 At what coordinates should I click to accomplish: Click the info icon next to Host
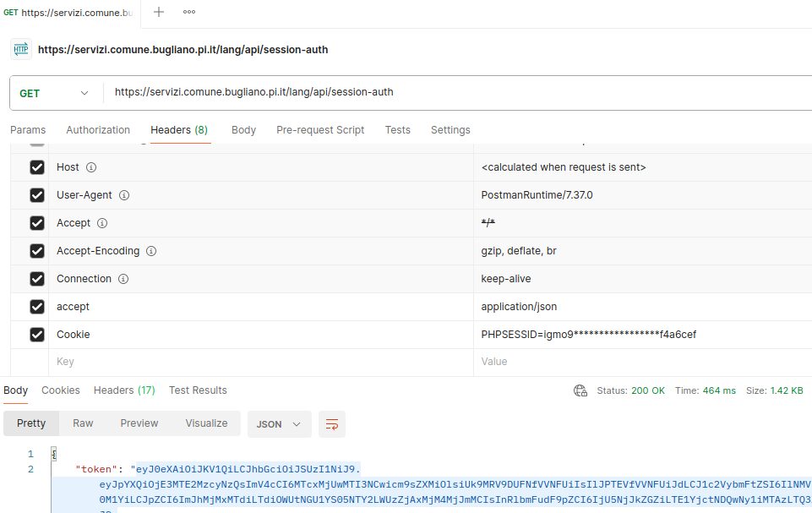pos(91,167)
